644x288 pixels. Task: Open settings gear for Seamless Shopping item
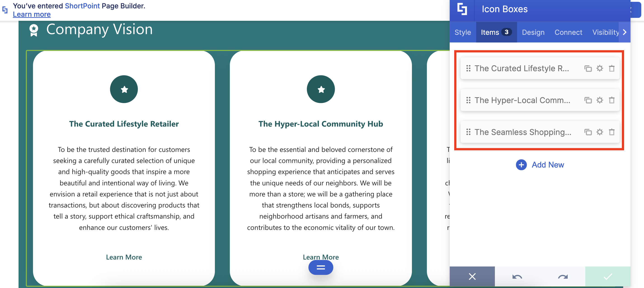click(599, 132)
